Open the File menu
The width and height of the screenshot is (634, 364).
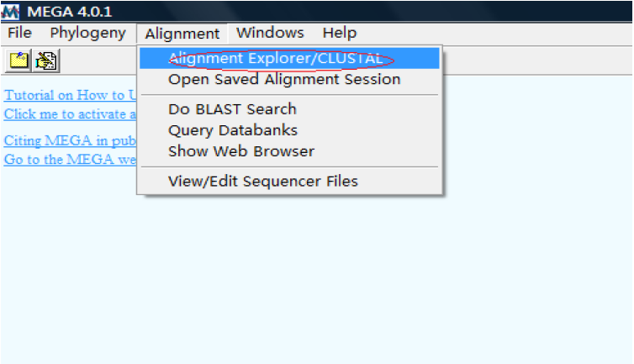coord(19,33)
